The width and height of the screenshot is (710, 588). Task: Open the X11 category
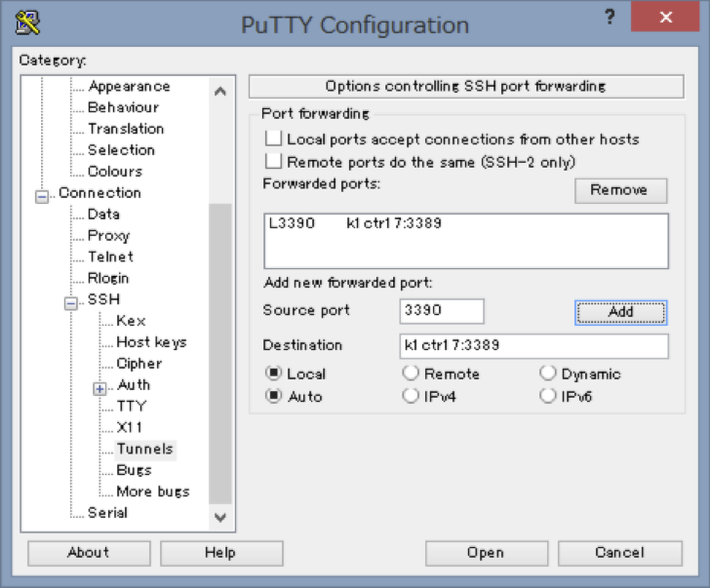130,427
